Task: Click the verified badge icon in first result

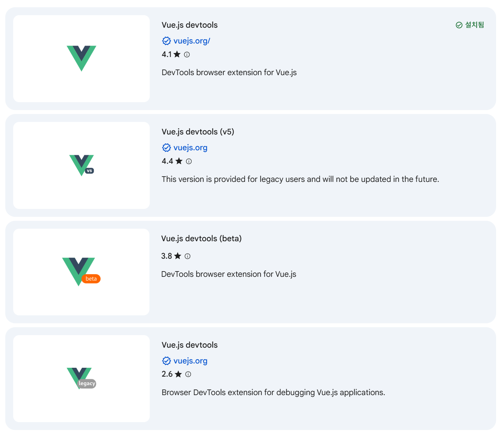Action: [167, 41]
